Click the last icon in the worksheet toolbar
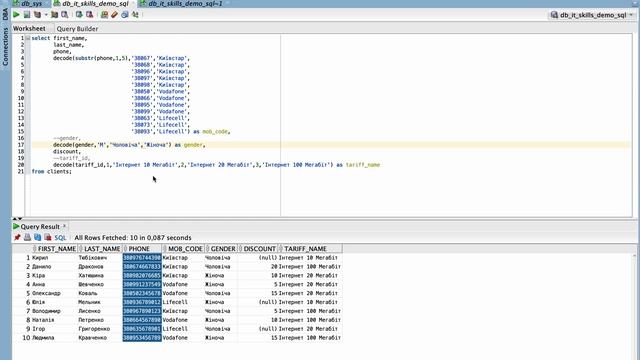 tap(135, 15)
